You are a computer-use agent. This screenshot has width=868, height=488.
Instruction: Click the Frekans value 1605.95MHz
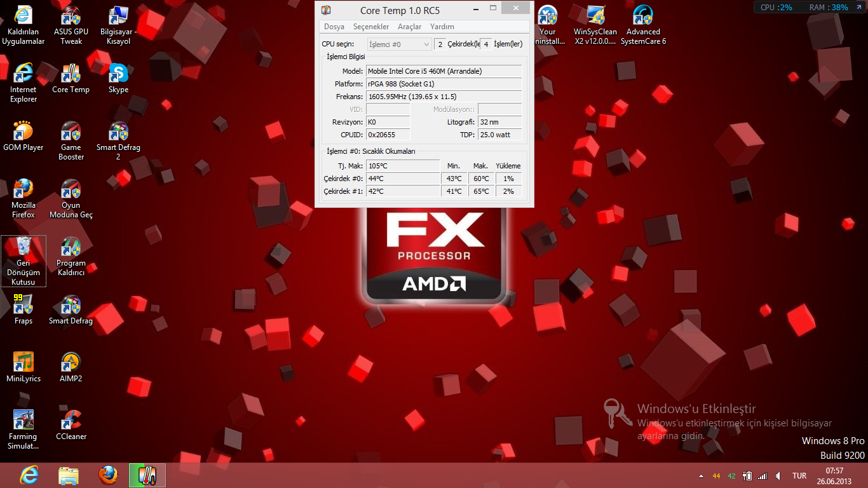tap(444, 97)
